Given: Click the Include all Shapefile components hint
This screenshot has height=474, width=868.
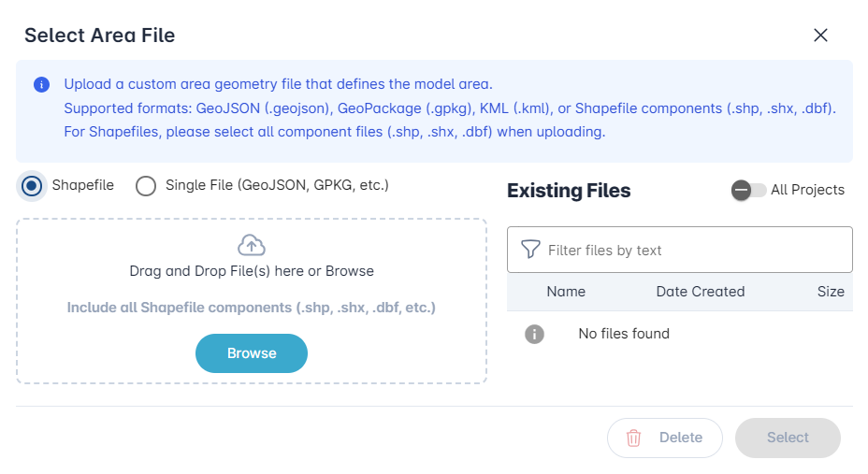Looking at the screenshot, I should 252,308.
